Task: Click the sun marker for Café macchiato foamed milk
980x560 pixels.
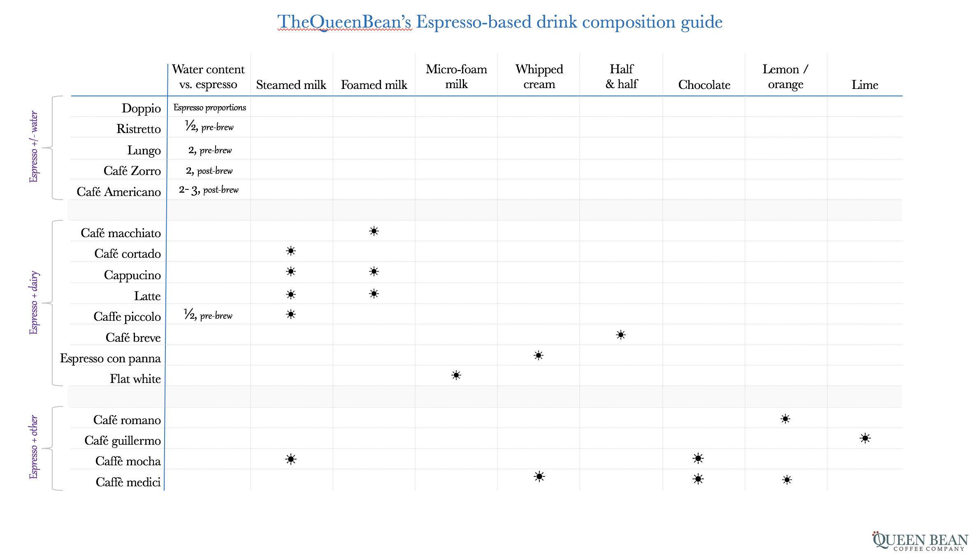Action: pyautogui.click(x=374, y=231)
